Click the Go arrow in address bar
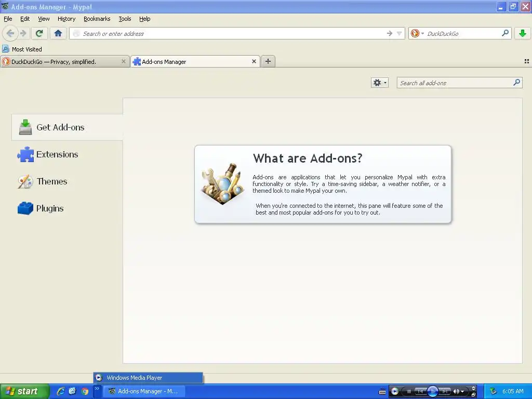 click(390, 33)
